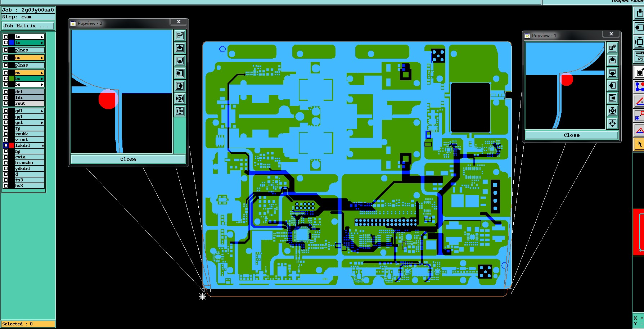Zoom in icon in Popview - 1
The image size is (644, 329).
(x=612, y=111)
